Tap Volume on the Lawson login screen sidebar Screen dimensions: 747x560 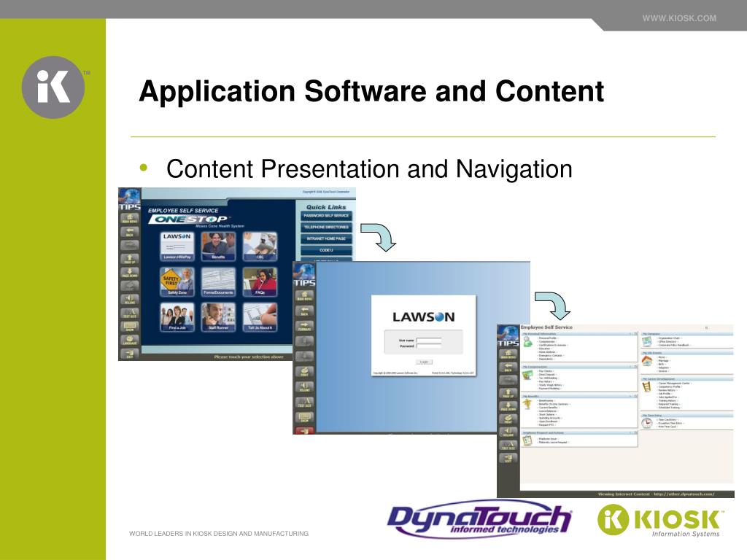304,386
